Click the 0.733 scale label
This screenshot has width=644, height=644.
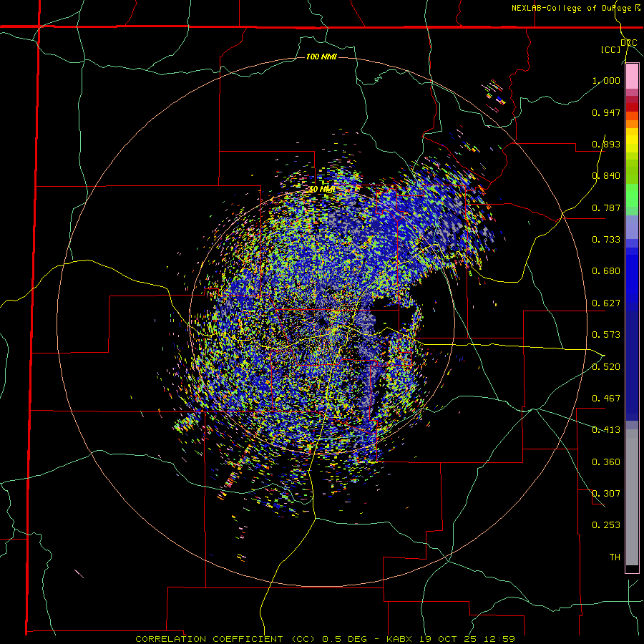(x=606, y=240)
